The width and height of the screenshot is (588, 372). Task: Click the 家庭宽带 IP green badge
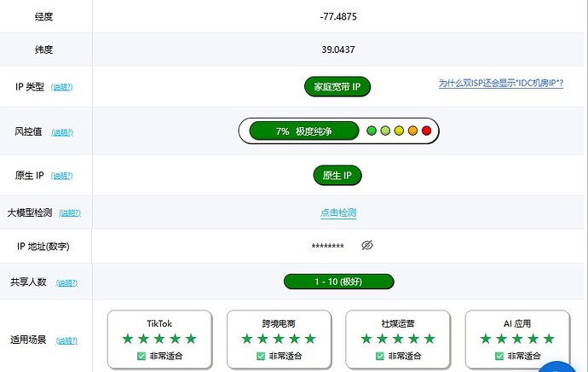coord(337,87)
